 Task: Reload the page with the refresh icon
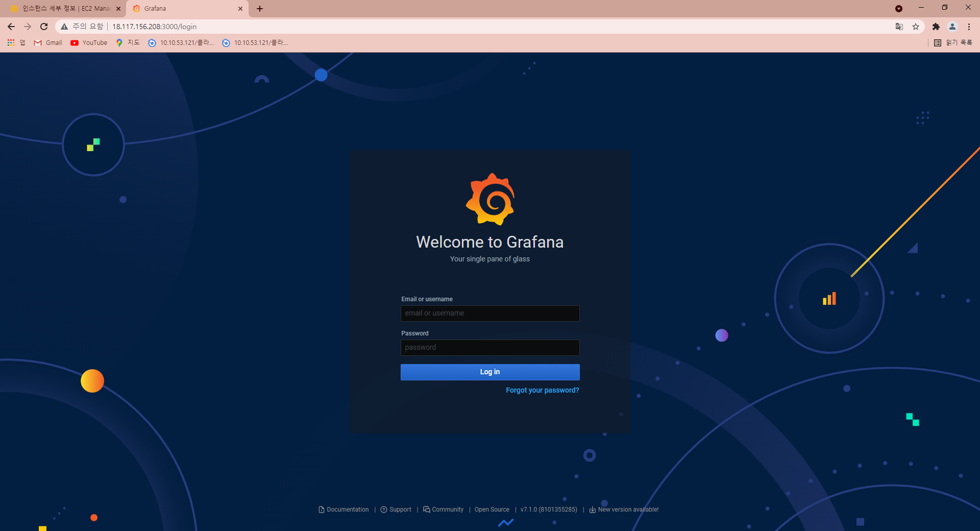coord(44,27)
